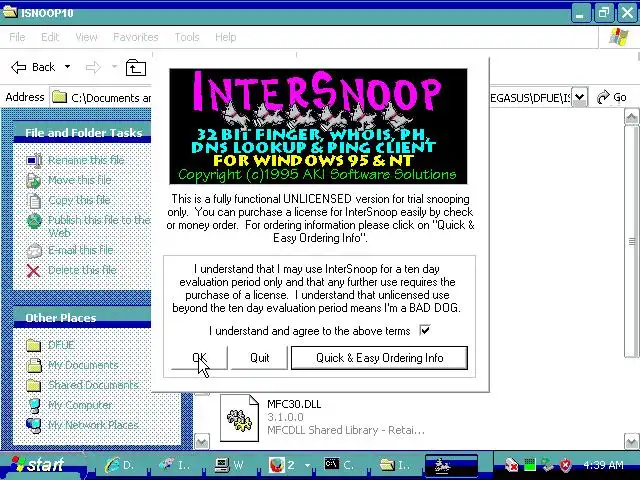Screen dimensions: 640x480
Task: Click the Windows Start button
Action: point(41,465)
